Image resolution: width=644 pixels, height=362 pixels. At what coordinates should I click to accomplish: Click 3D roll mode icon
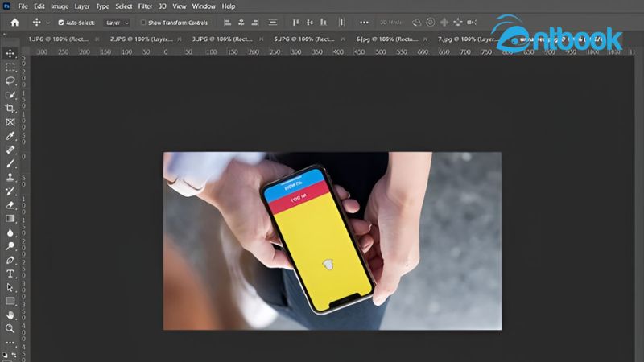430,23
